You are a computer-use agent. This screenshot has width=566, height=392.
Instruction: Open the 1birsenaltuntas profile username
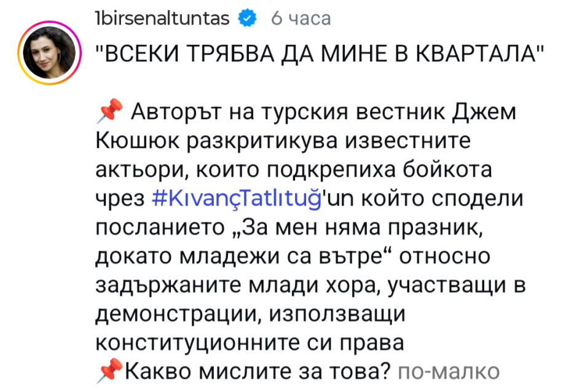(x=162, y=18)
